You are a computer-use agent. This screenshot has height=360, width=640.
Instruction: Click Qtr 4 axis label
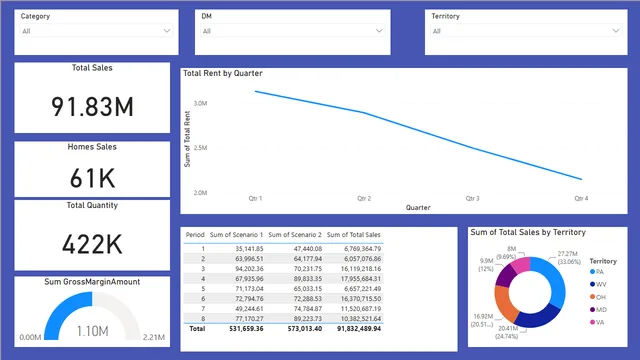pos(581,198)
